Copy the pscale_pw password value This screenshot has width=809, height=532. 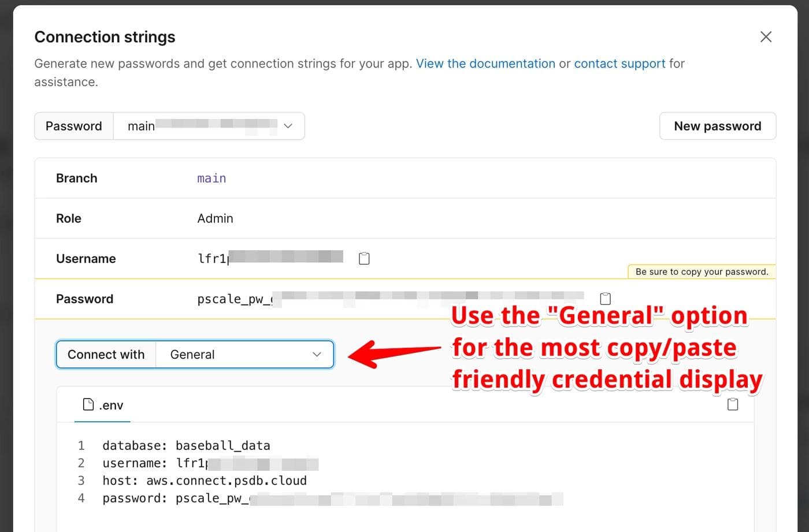pos(605,299)
